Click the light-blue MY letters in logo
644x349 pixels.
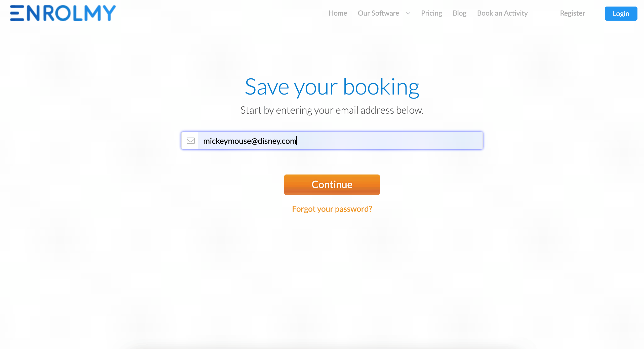(100, 13)
